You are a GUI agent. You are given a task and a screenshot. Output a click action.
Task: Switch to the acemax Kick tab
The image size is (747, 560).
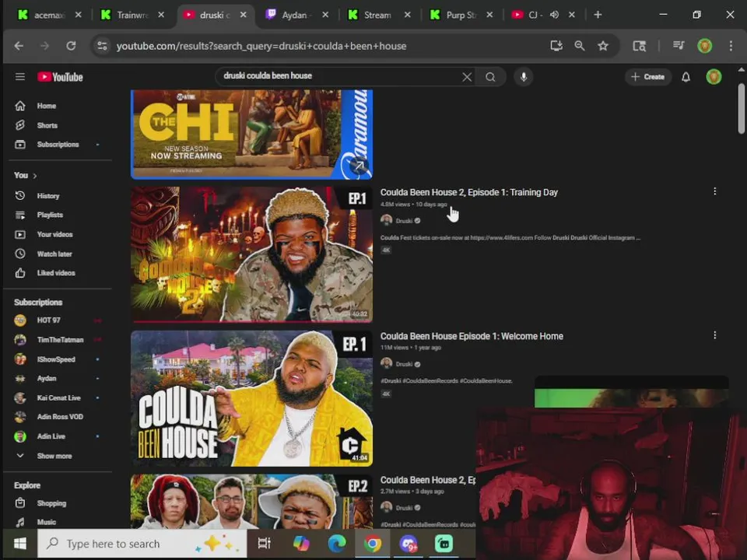48,15
